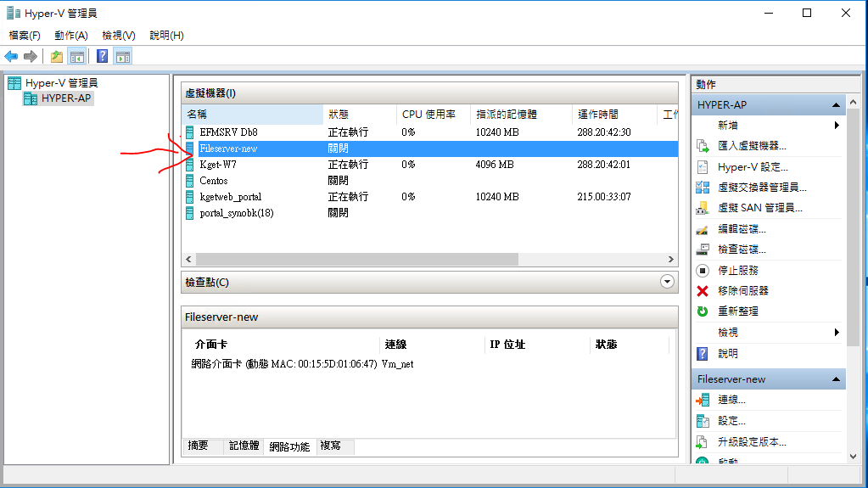Expand the 新增 submenu arrow
This screenshot has width=868, height=488.
coord(837,126)
